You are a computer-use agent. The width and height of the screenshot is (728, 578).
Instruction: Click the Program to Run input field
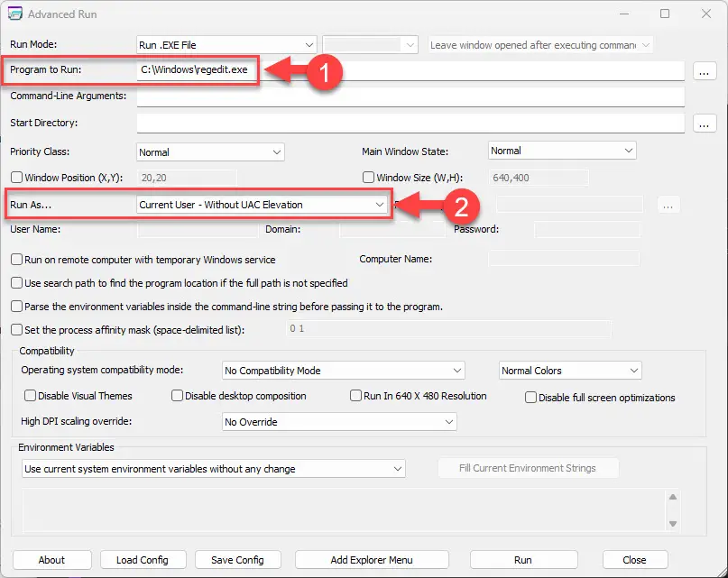[x=410, y=70]
